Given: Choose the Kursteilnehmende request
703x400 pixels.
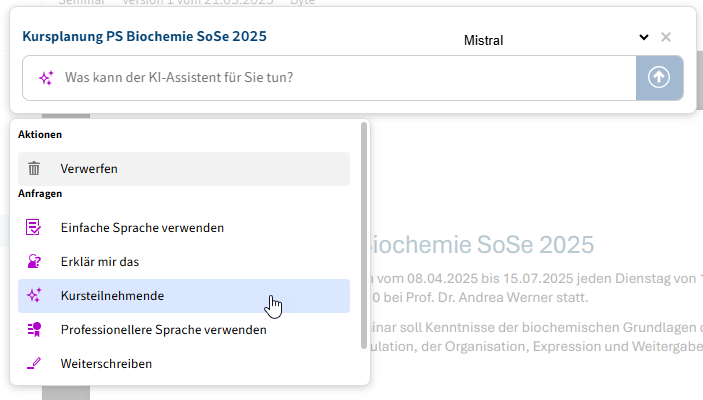Looking at the screenshot, I should pyautogui.click(x=184, y=296).
